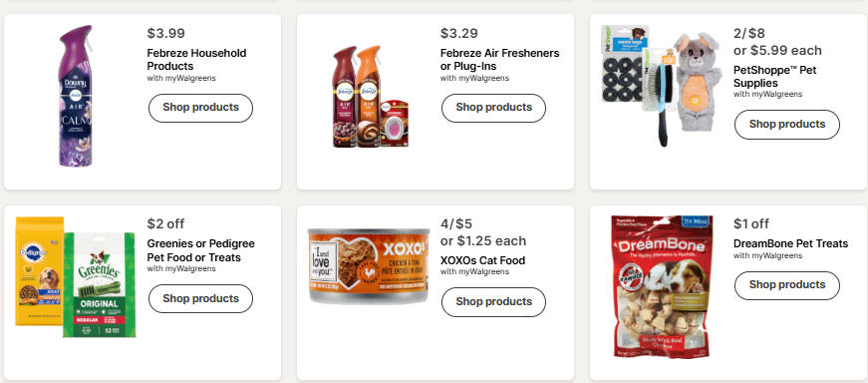The image size is (868, 383).
Task: Click Shop products under Febreze Household Products
Action: coord(200,108)
